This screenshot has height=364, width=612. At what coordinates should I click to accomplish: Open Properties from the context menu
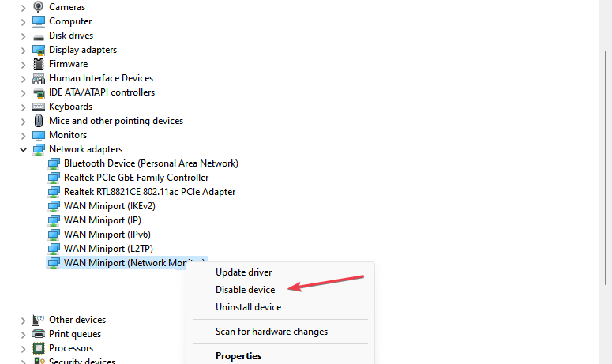[238, 356]
